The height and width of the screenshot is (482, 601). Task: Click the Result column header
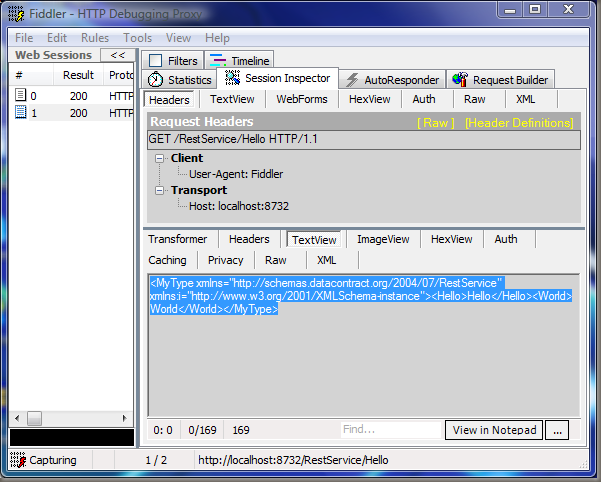tap(78, 75)
